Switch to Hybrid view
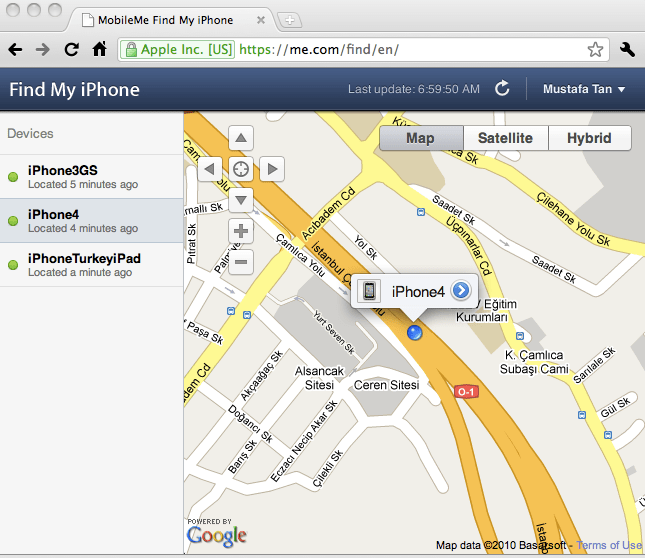The width and height of the screenshot is (645, 558). click(589, 138)
